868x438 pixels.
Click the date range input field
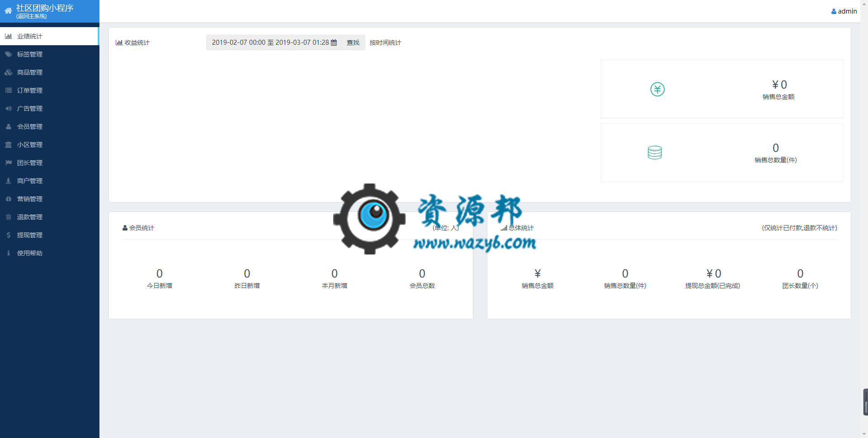point(274,42)
